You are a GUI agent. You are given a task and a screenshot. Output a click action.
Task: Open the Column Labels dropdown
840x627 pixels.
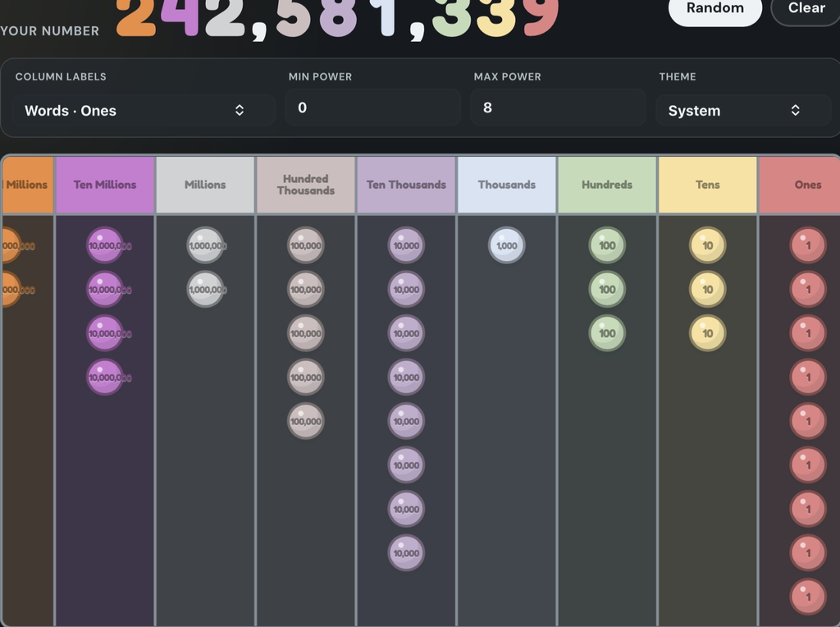144,111
